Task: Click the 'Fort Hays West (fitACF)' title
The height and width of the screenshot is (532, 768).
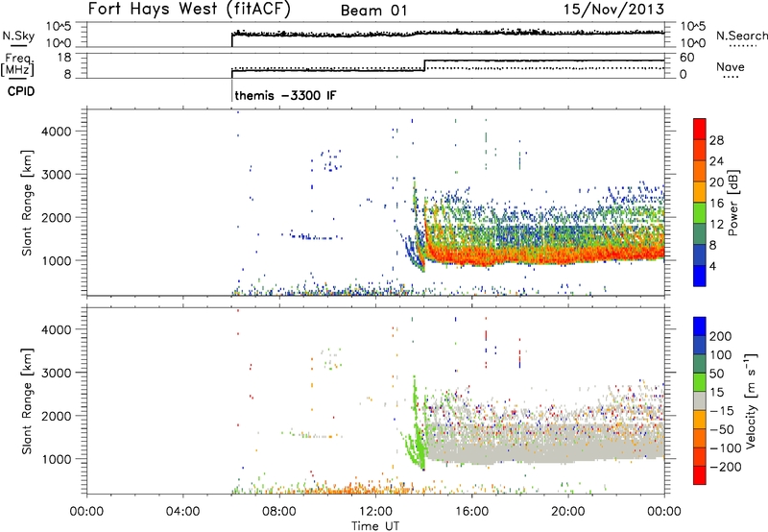Action: point(189,9)
